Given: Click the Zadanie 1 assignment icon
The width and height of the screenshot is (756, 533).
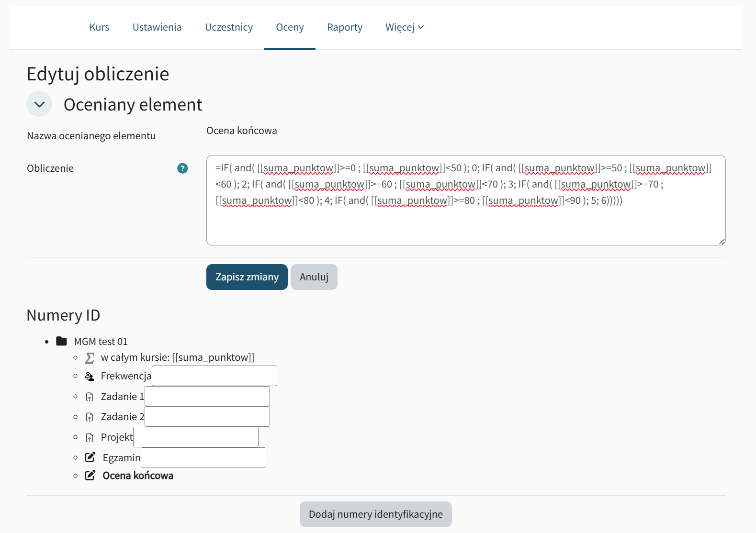Looking at the screenshot, I should tap(90, 397).
